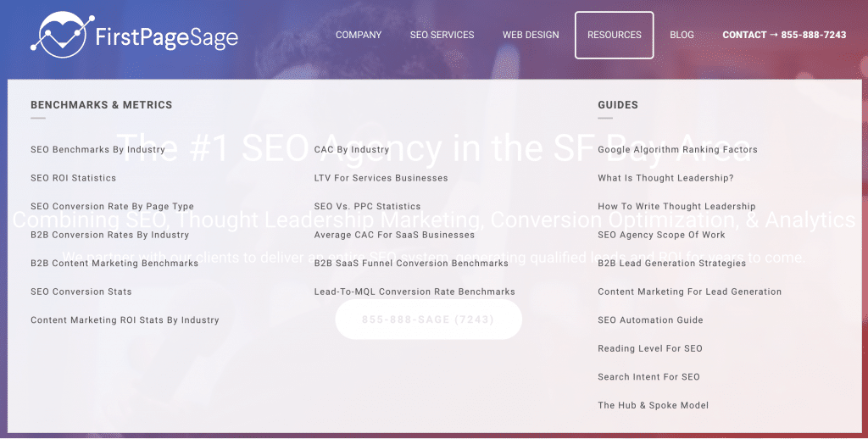Open the Web Design menu
Viewport: 868px width, 439px height.
coord(531,35)
